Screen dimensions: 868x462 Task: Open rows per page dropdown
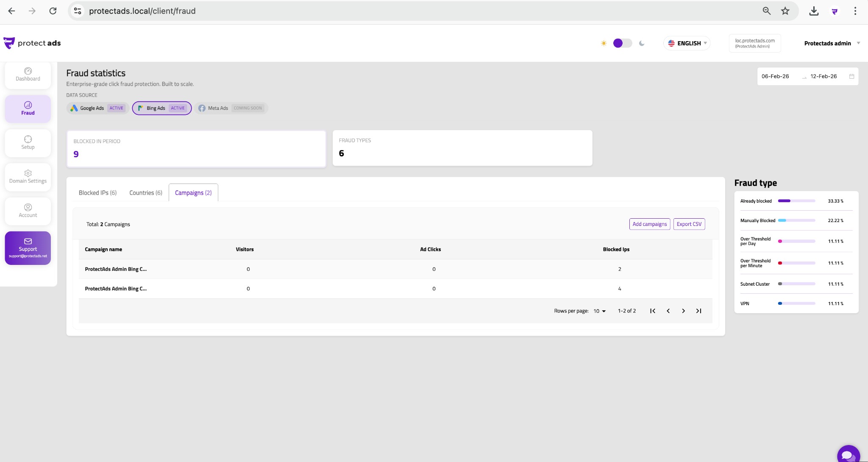(599, 311)
